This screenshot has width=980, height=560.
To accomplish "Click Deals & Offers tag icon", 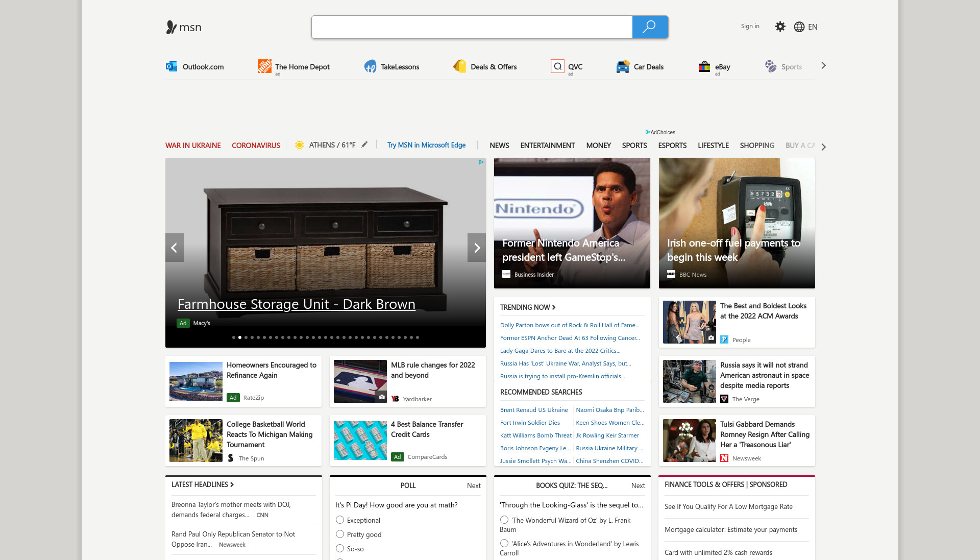I will pyautogui.click(x=459, y=66).
